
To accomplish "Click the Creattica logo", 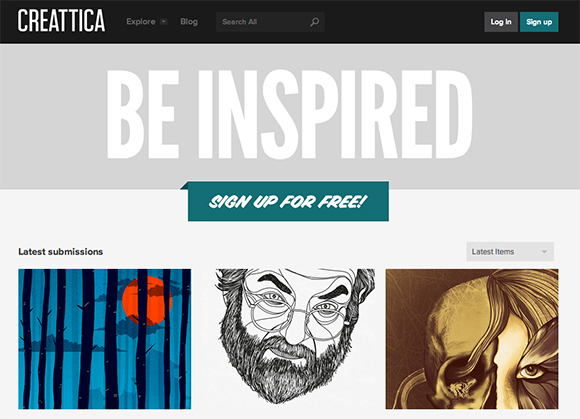I will point(61,21).
